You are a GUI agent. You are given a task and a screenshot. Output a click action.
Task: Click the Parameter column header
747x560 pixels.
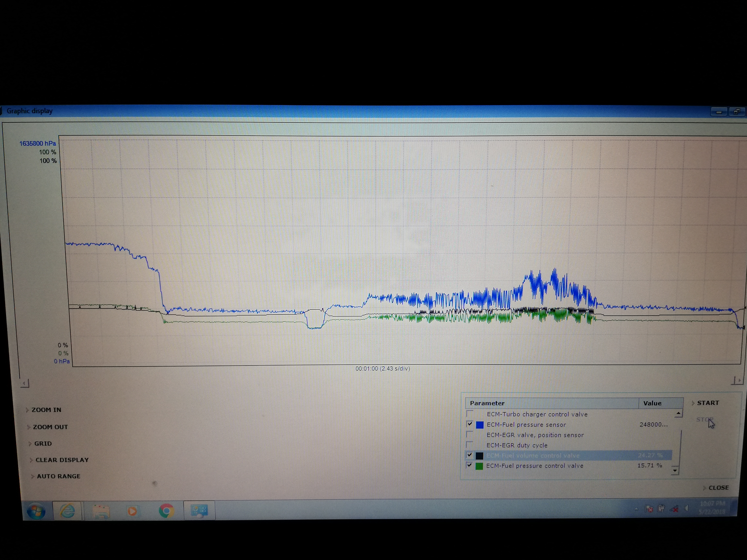tap(552, 403)
